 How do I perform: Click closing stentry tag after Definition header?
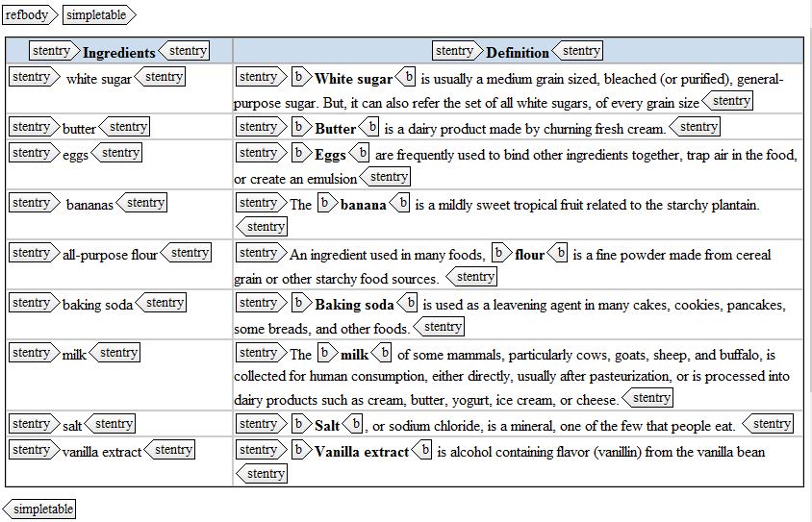tap(577, 51)
